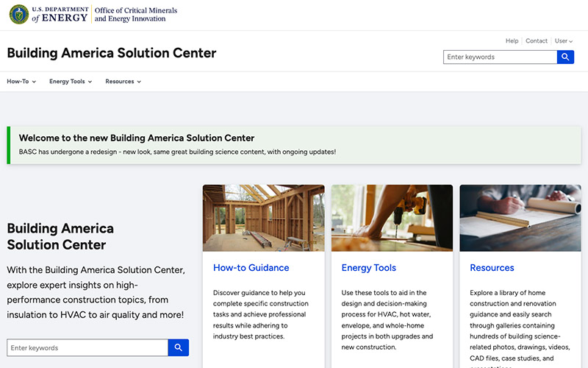Click the 'Explore a library of home' description
The image size is (588, 368).
point(520,328)
